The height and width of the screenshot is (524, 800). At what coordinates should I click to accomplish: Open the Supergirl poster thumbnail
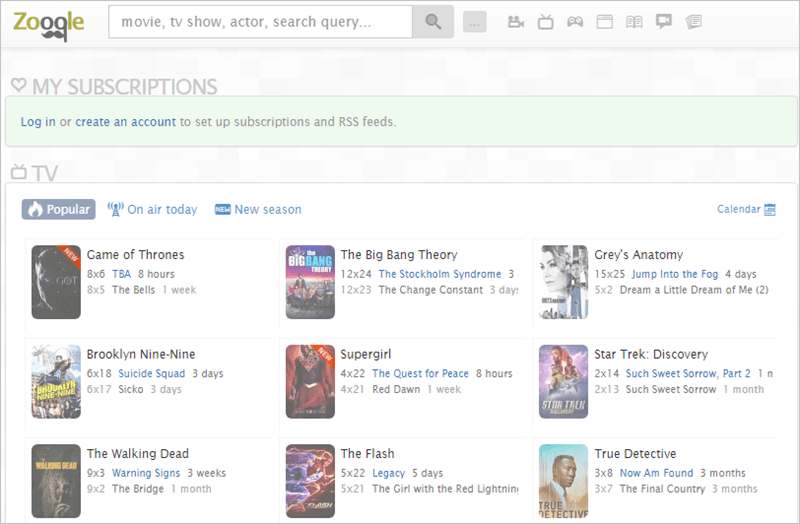coord(310,382)
